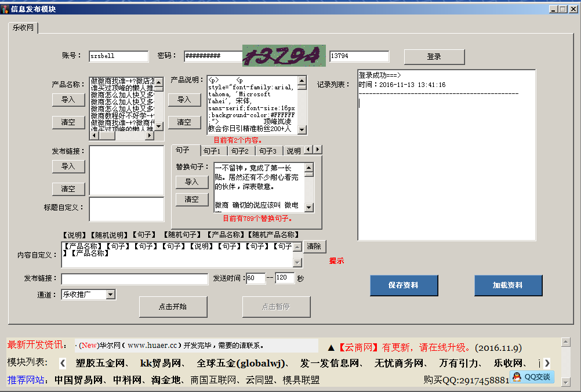The image size is (581, 392).
Task: Click the 点击暂停 pause button
Action: coord(276,307)
